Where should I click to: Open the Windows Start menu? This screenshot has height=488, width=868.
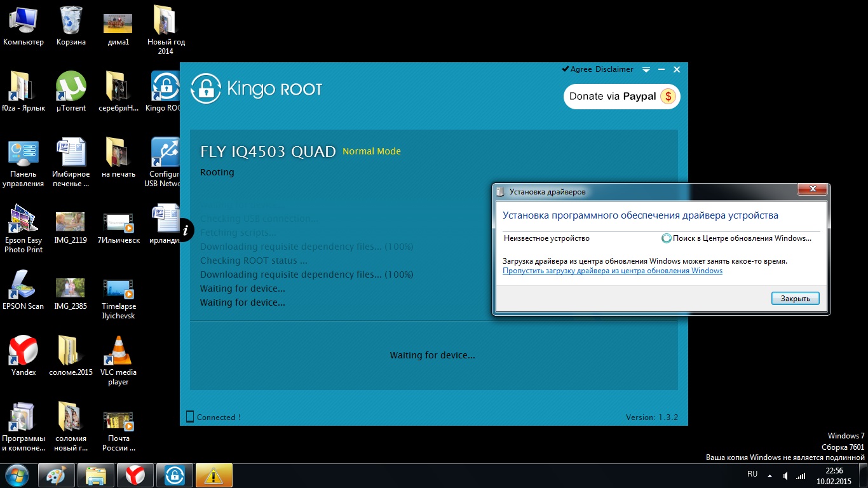point(17,475)
